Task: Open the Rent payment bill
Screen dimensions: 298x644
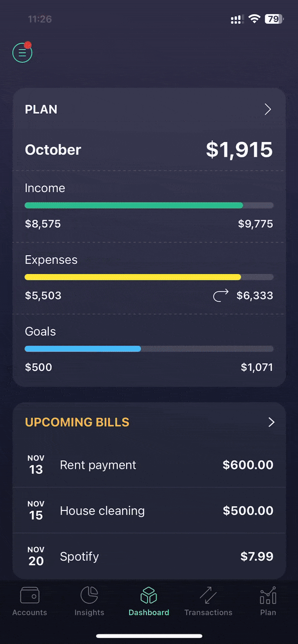Action: [149, 465]
